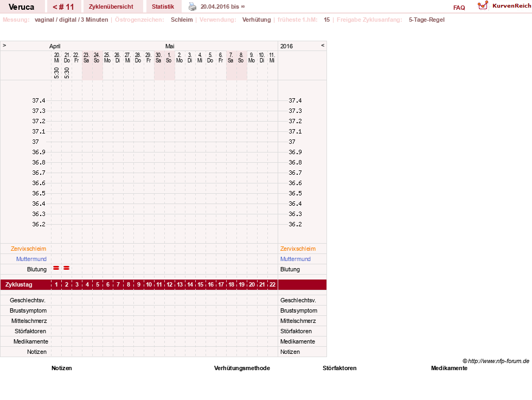
Task: Select date column 11. Mi
Action: click(272, 58)
